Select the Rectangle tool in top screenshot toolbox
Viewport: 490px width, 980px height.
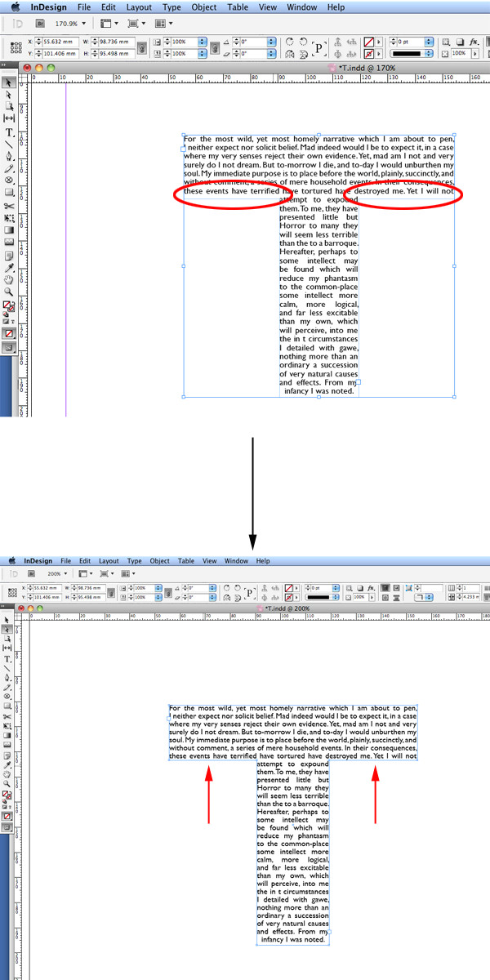pyautogui.click(x=9, y=192)
